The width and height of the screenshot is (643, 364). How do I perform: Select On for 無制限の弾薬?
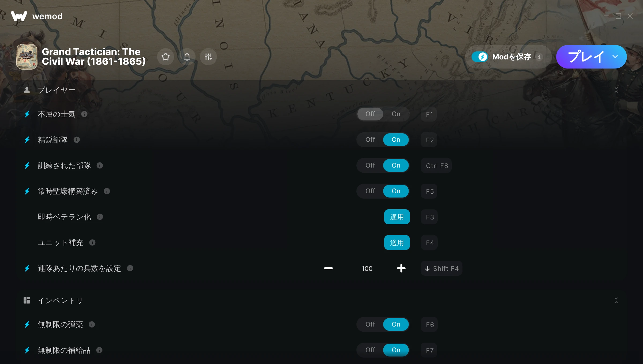coord(396,324)
